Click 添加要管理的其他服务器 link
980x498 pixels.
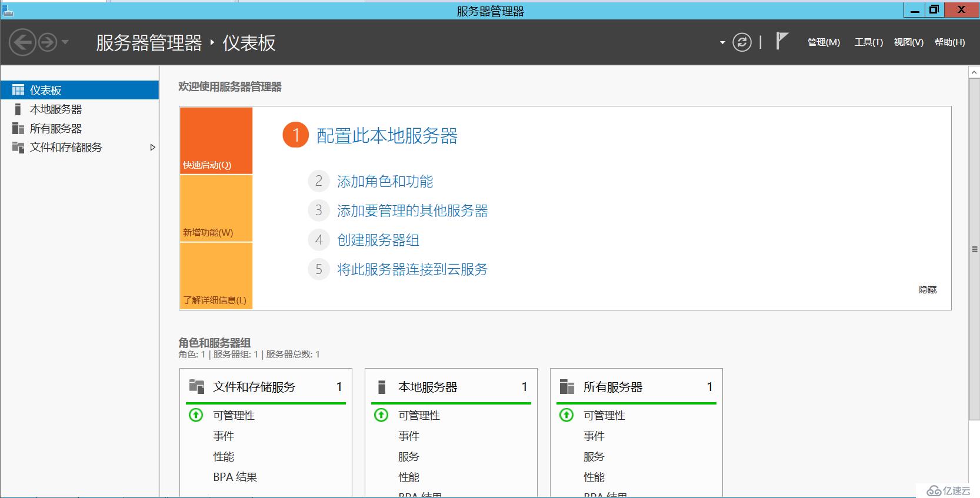tap(412, 210)
